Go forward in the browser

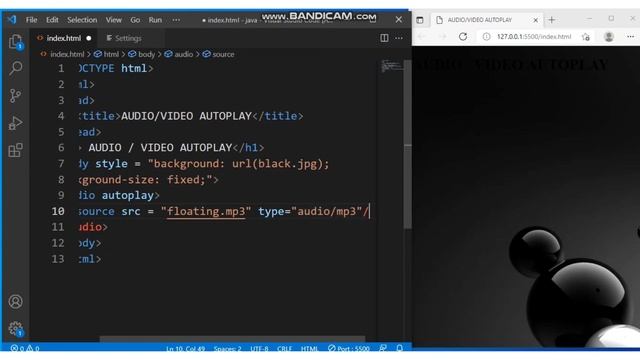coord(442,37)
